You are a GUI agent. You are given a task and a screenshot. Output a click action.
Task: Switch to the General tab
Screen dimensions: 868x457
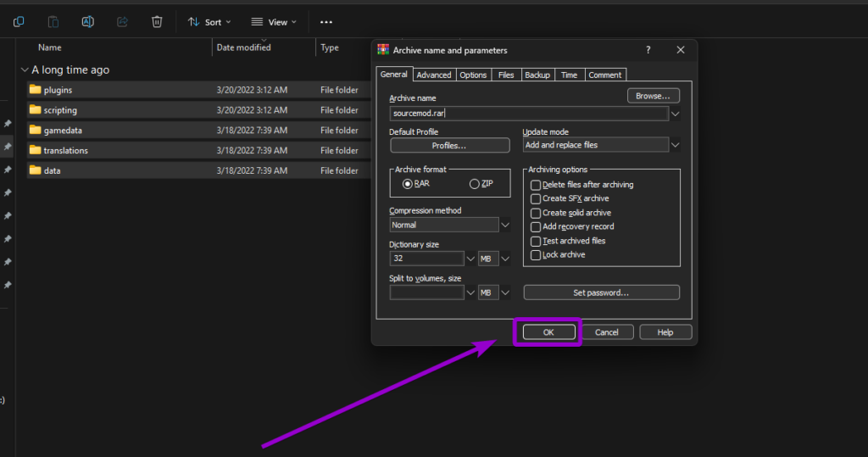click(394, 75)
